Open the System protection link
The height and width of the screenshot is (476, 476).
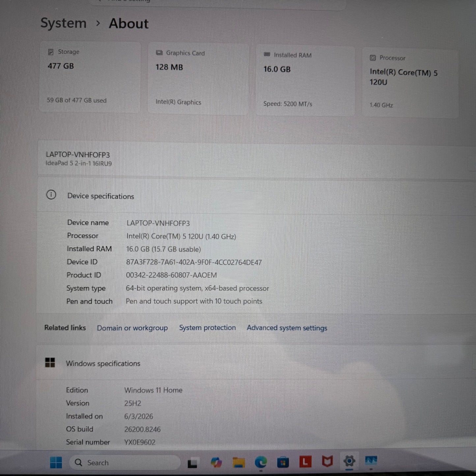(x=208, y=328)
